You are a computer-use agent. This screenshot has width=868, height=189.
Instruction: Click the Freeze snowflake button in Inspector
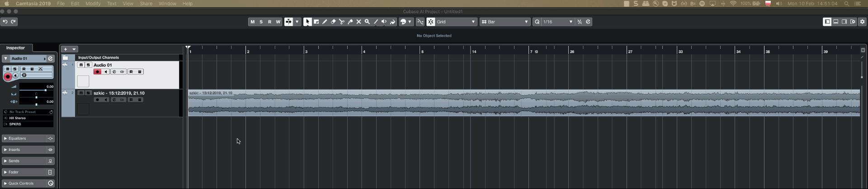point(24,75)
